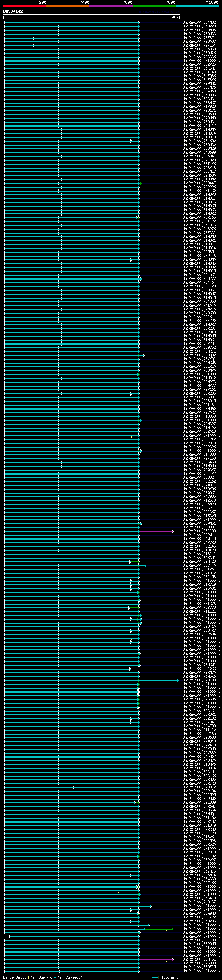Viewport: 222px width, 980px height.
Task: Click the magenta alignment bar for Q5CC38
Action: click(156, 532)
